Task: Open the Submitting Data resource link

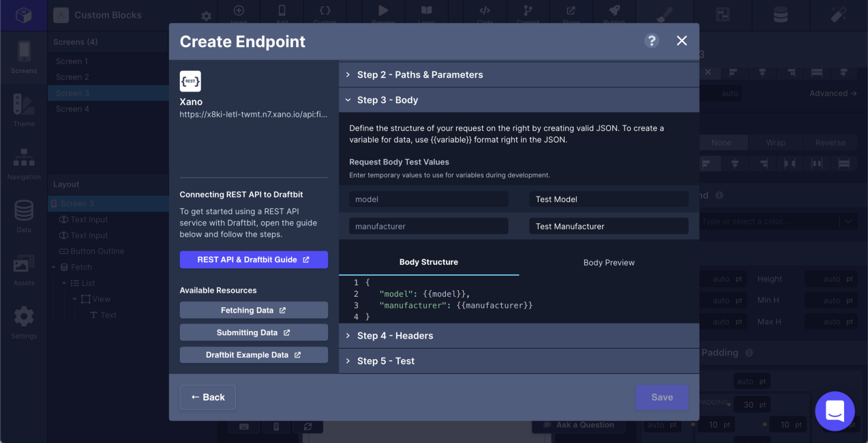Action: click(254, 332)
